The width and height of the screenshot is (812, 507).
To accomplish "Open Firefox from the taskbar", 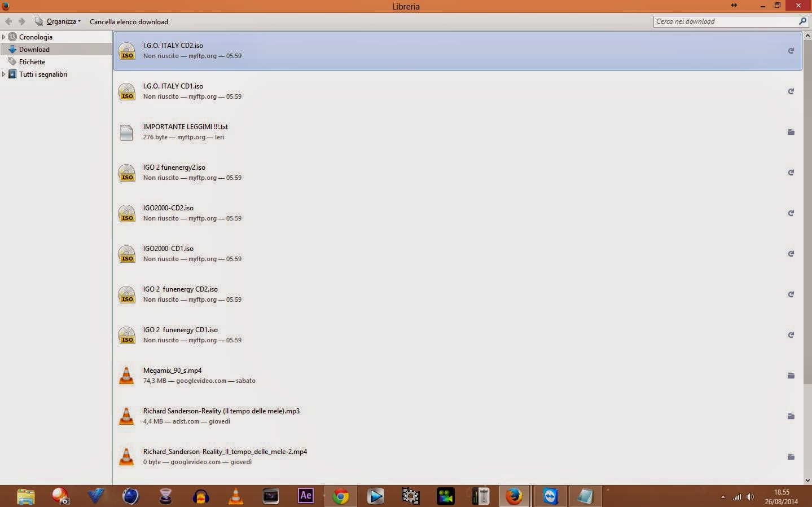I will (514, 496).
